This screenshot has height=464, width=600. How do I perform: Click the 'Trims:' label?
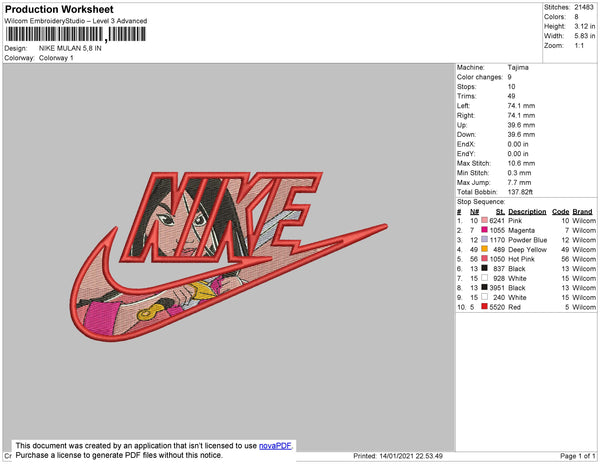(x=466, y=96)
